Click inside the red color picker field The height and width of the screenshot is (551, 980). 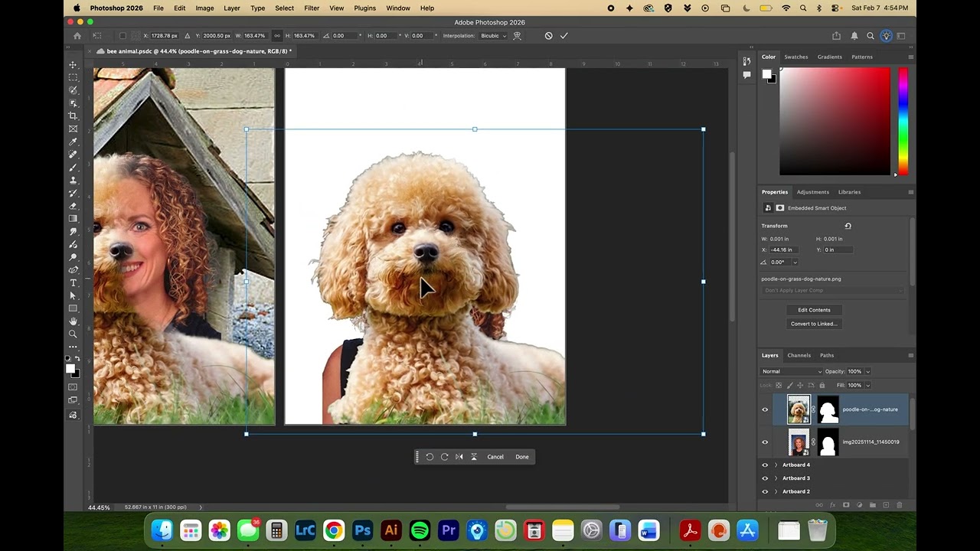[x=835, y=121]
